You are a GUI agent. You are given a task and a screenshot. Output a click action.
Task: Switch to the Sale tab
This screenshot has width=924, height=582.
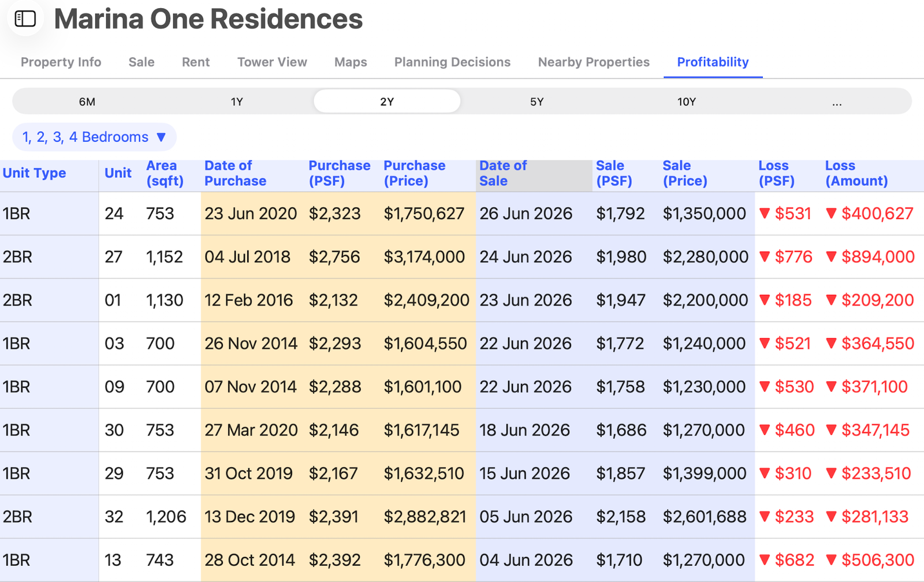[141, 62]
